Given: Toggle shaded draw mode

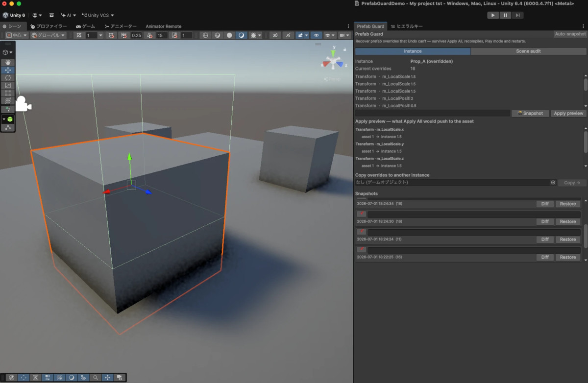Looking at the screenshot, I should pyautogui.click(x=241, y=35).
